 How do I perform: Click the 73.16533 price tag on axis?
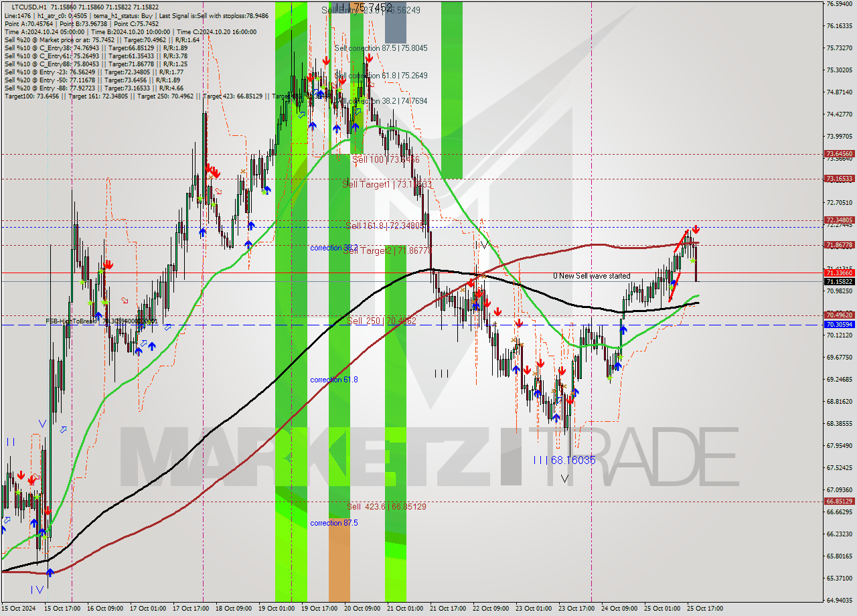(x=839, y=179)
